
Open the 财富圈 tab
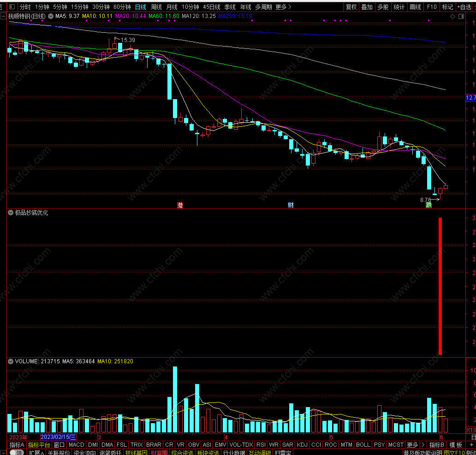160,452
